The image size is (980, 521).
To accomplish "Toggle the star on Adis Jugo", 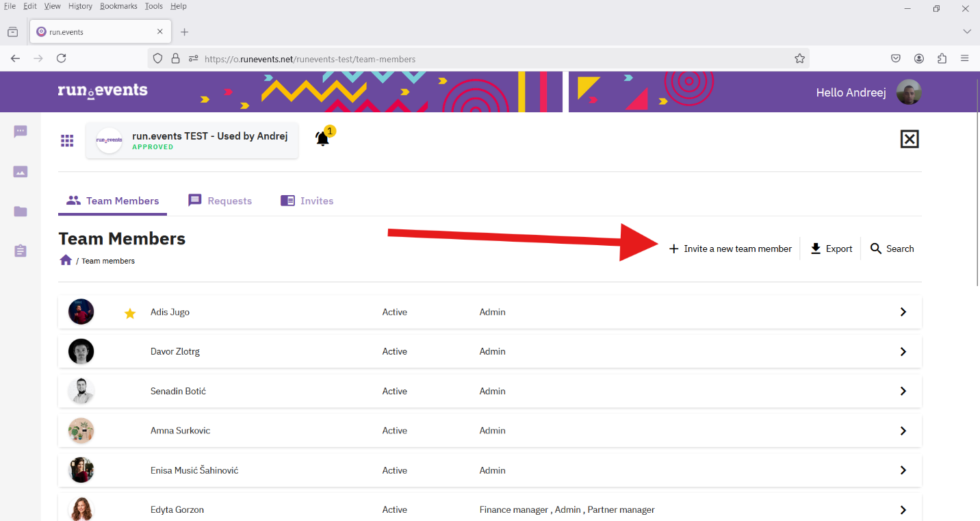I will click(130, 313).
